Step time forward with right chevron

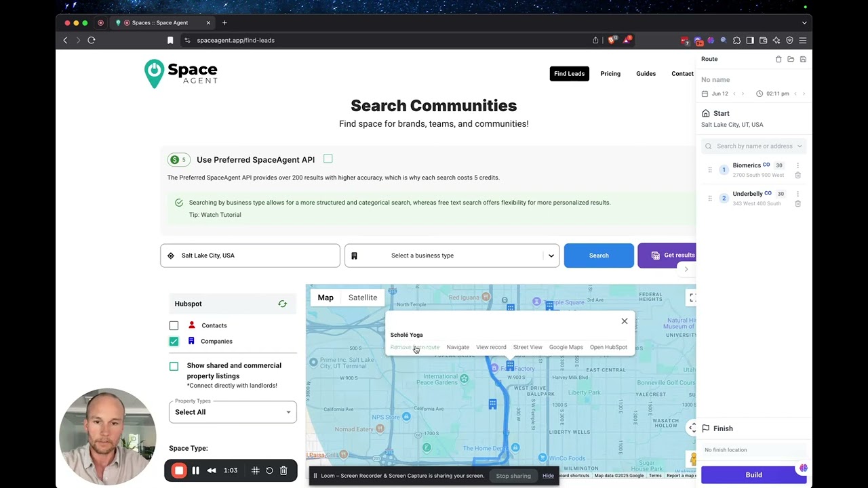[804, 94]
